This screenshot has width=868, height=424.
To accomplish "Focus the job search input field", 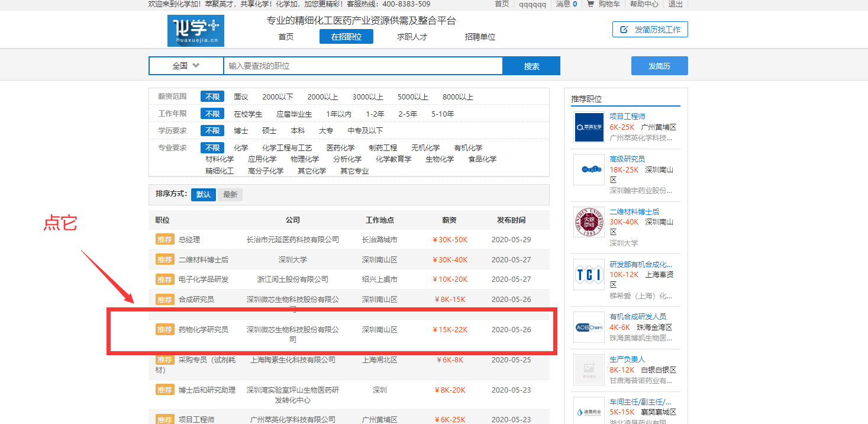I will click(x=363, y=66).
